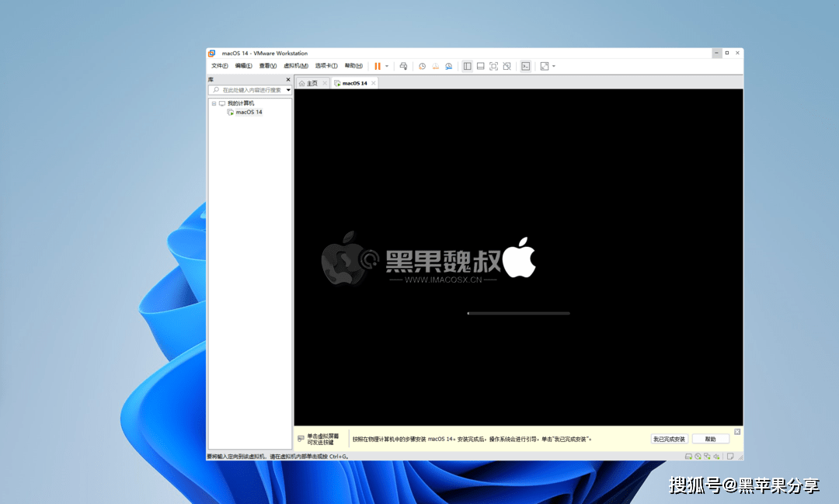Select 我的计算机 in the library tree
The image size is (839, 504).
(241, 103)
